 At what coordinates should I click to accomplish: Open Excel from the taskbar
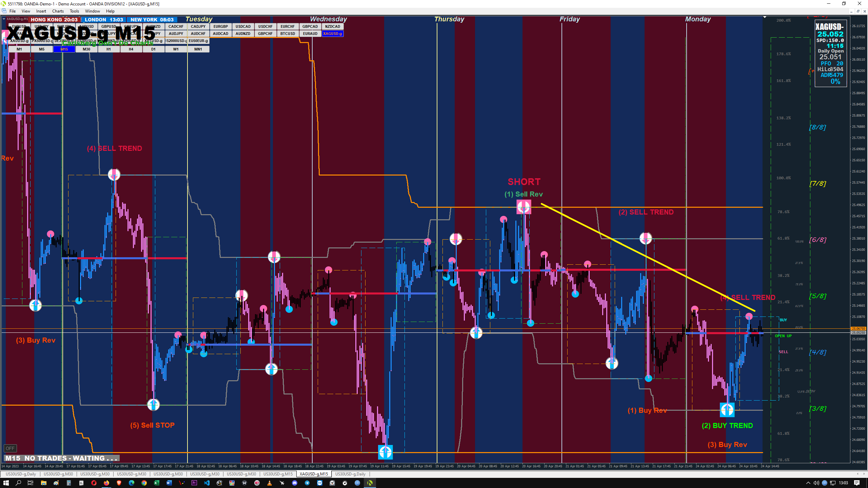point(156,483)
